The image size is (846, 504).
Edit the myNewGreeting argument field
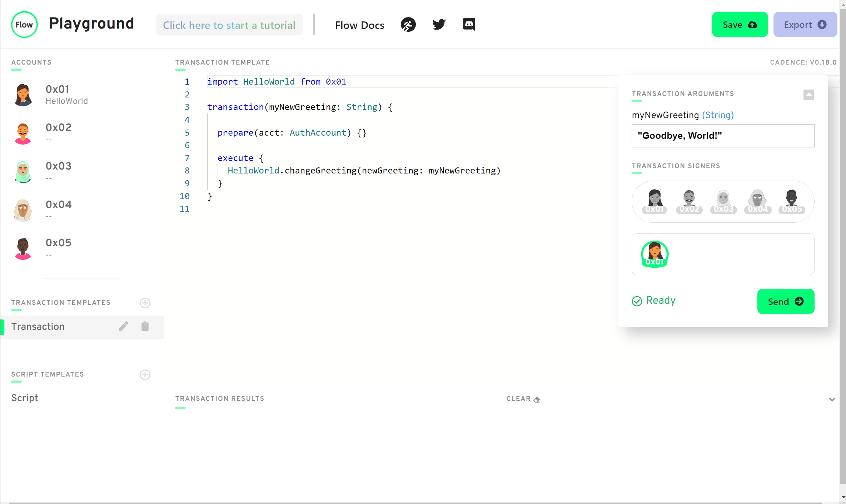tap(723, 136)
